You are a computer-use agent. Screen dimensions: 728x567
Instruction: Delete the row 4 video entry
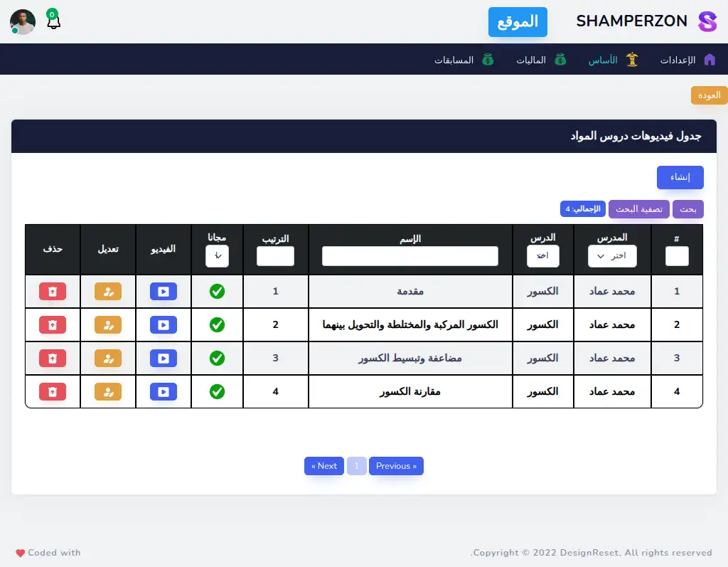tap(53, 391)
